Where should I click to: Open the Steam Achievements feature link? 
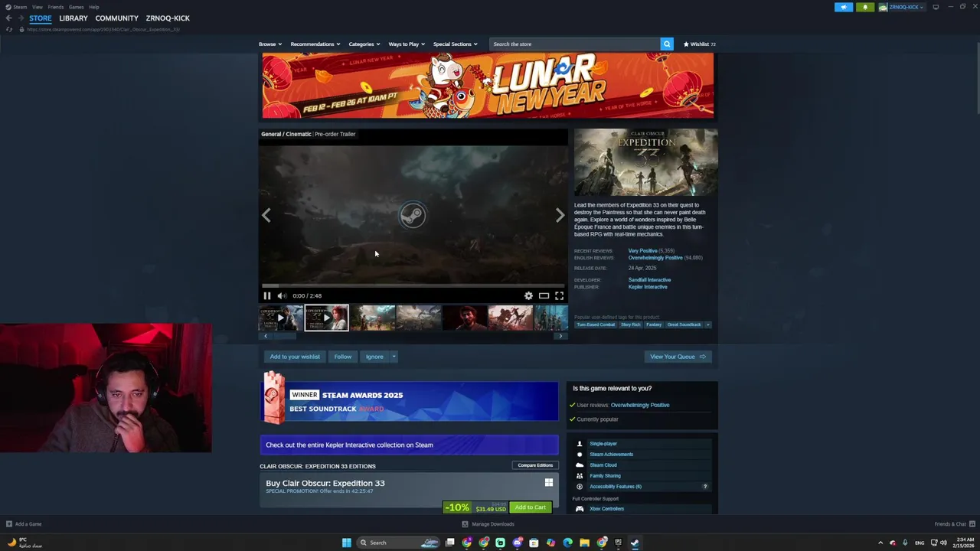coord(611,455)
